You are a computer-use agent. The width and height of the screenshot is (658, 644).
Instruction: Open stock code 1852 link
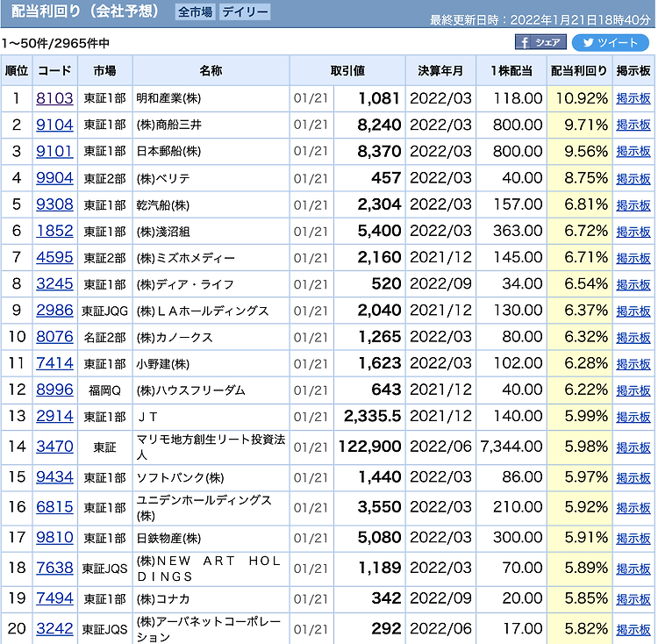(x=54, y=231)
